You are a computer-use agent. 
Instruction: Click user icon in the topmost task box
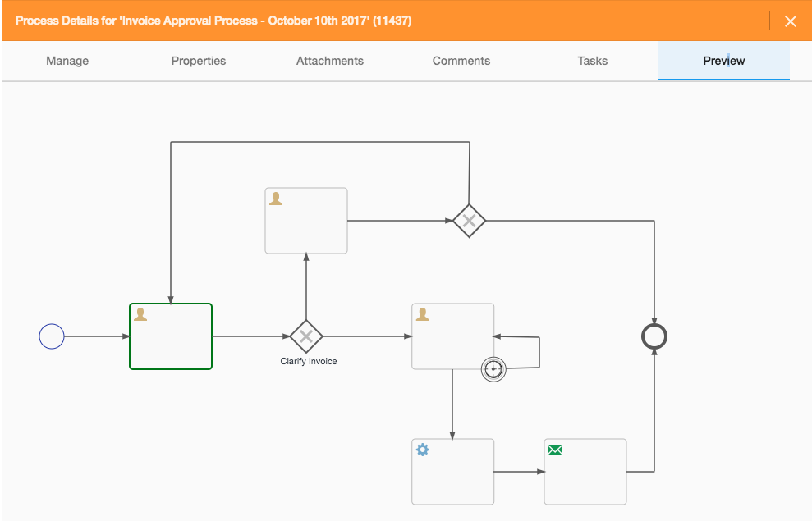click(276, 199)
